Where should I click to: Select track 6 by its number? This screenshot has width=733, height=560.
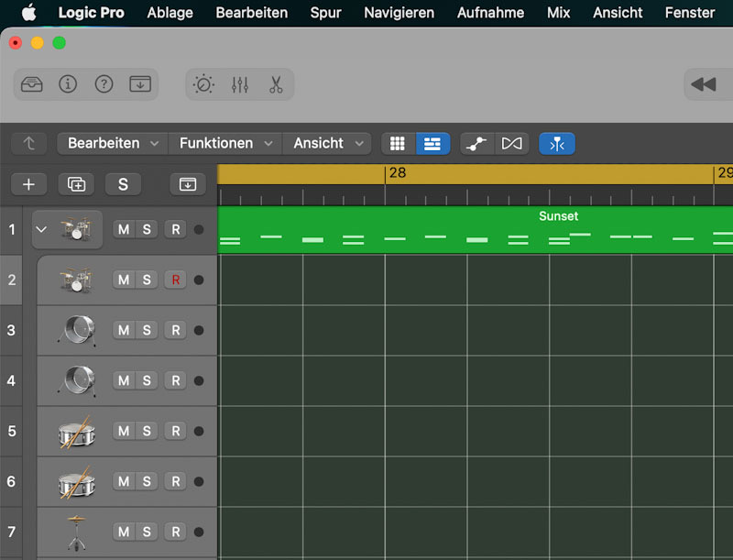[x=11, y=481]
